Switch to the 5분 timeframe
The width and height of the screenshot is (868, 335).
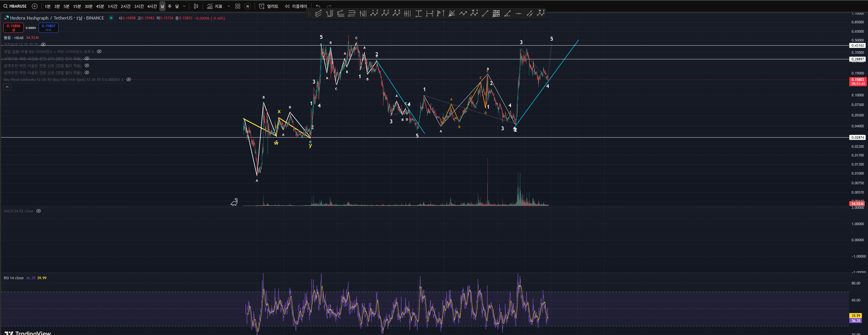click(66, 6)
